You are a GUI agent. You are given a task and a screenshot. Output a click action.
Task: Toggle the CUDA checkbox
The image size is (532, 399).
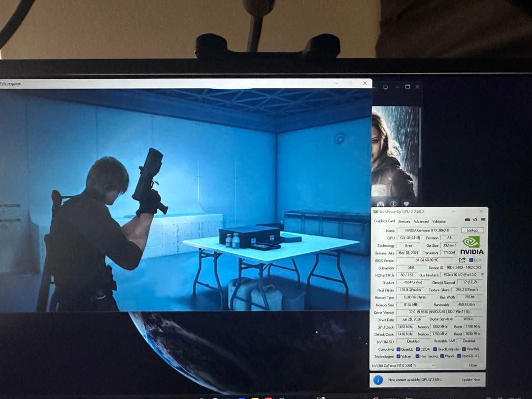(418, 349)
